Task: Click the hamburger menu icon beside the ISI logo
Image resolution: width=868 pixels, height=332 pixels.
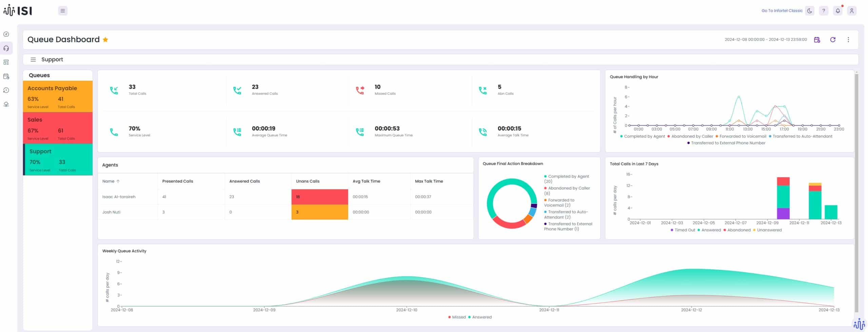Action: tap(63, 11)
